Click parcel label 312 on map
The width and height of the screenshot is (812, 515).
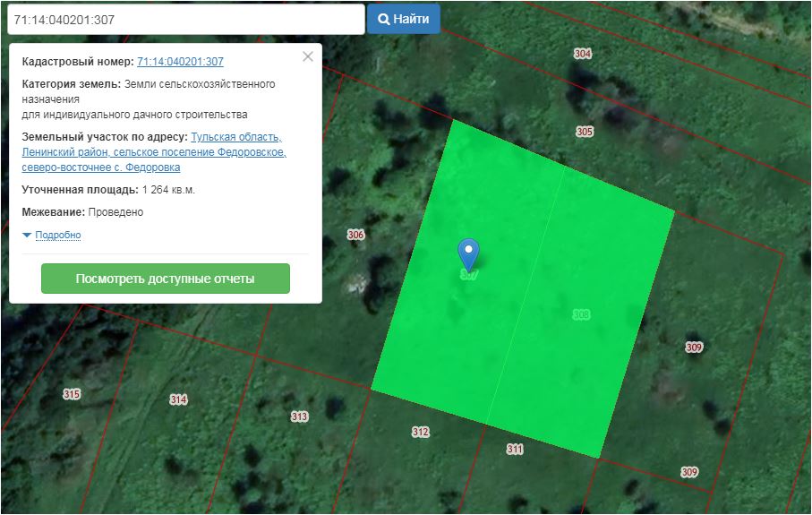420,432
